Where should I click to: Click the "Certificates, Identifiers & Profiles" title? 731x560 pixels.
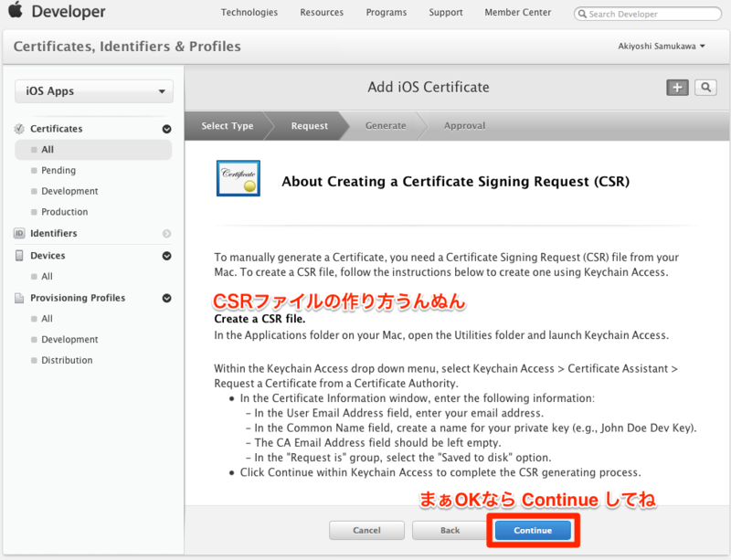[x=127, y=47]
